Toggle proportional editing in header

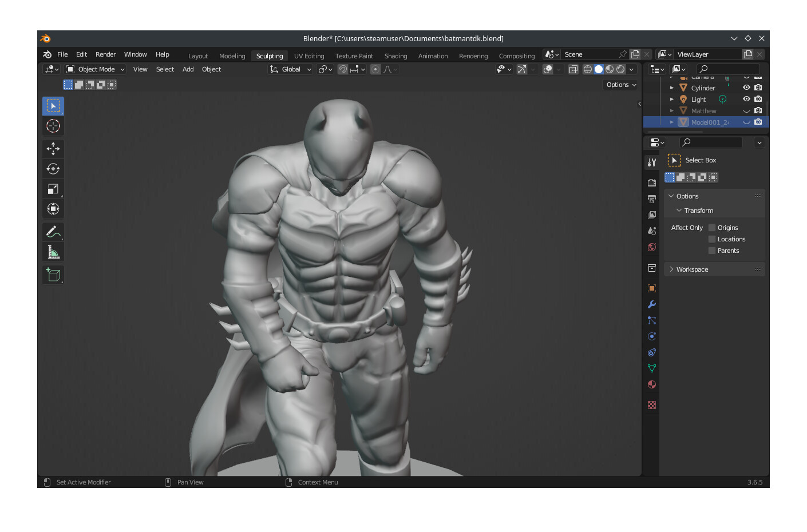click(375, 69)
